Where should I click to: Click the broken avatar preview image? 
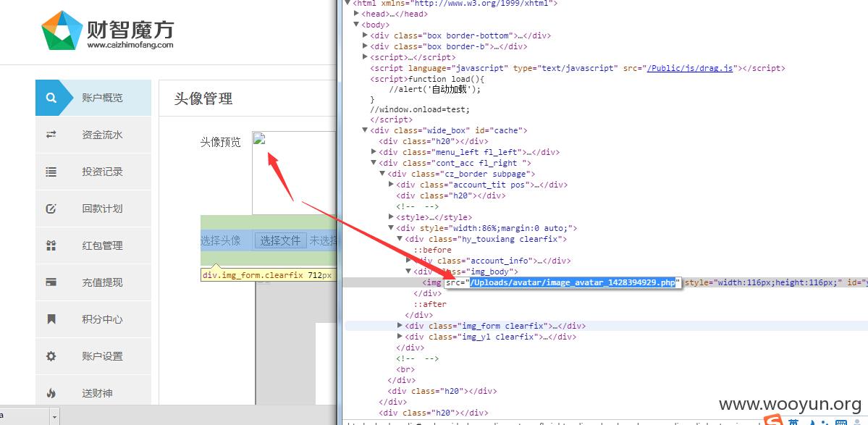259,138
